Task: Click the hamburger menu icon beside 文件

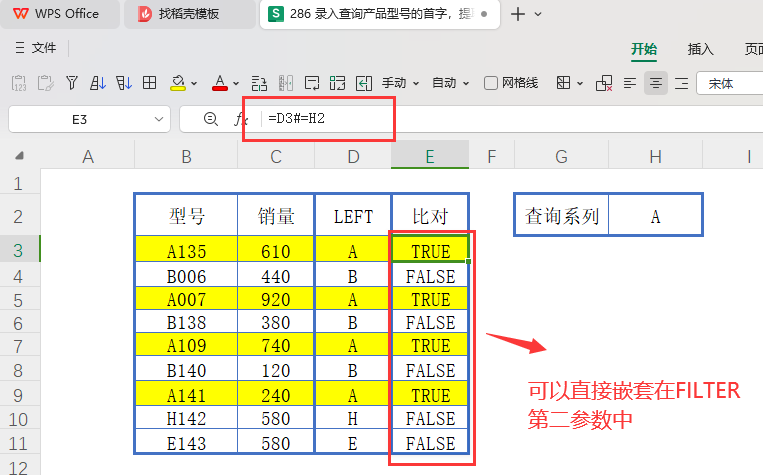Action: point(20,48)
